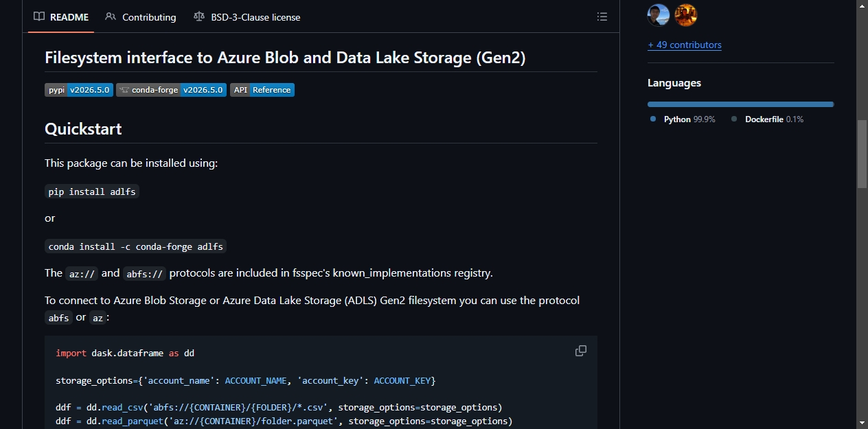Click the inline 'az://' code

[82, 274]
